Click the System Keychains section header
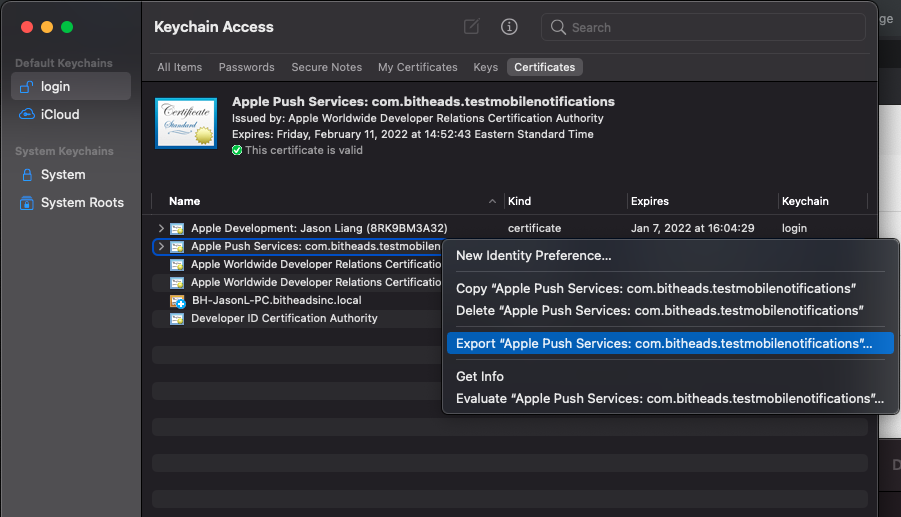 pos(64,151)
